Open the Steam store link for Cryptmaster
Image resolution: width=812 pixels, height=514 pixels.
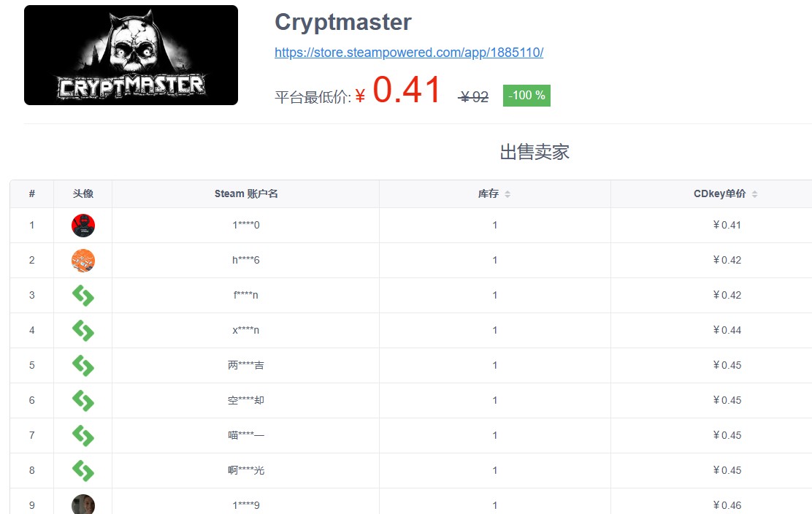point(408,53)
